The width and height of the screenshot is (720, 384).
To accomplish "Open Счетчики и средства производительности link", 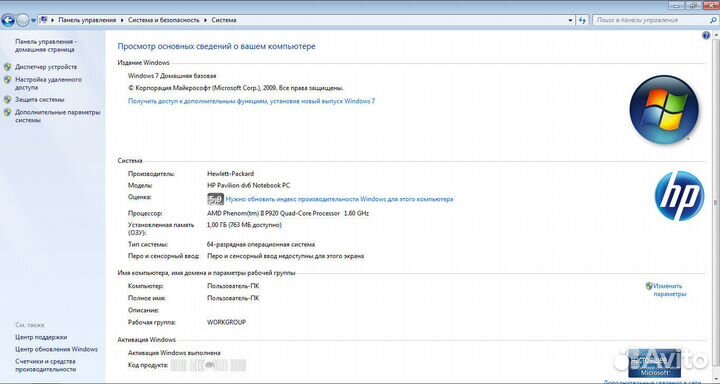I will click(45, 365).
